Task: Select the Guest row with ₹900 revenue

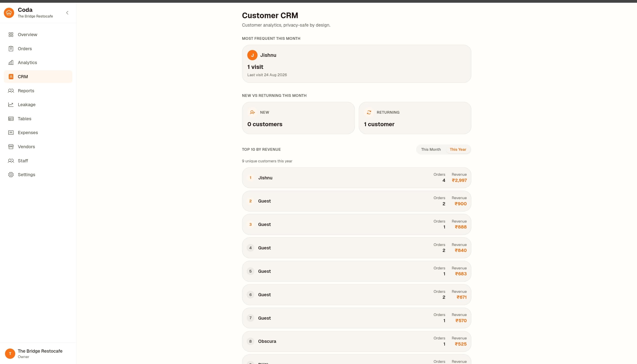Action: tap(356, 201)
